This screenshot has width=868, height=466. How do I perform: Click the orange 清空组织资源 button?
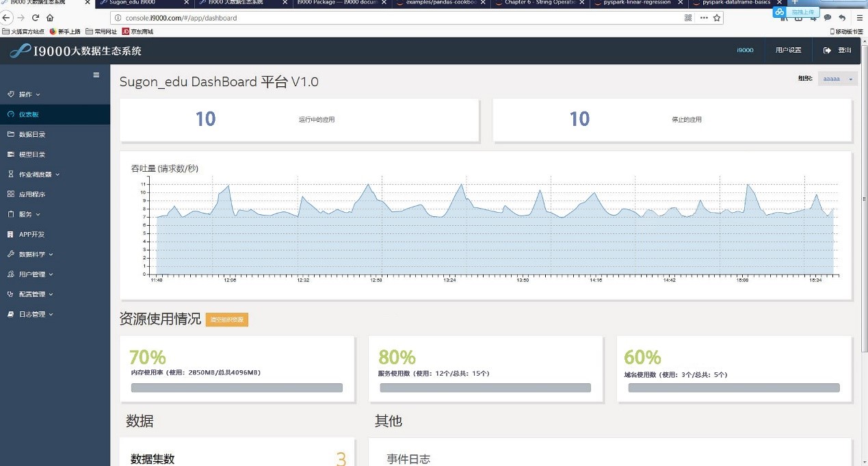click(227, 320)
